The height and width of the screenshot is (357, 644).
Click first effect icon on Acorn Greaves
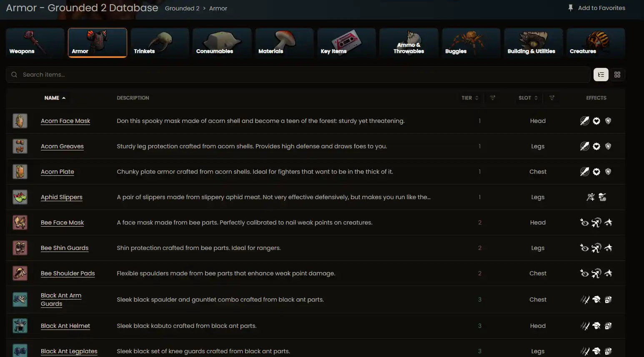[x=585, y=146]
